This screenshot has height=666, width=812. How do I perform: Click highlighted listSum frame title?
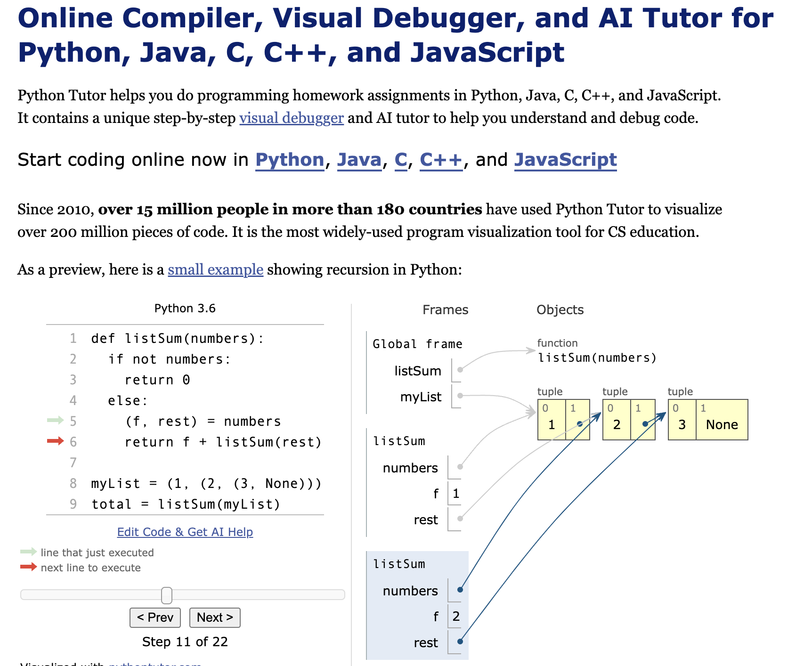[399, 564]
